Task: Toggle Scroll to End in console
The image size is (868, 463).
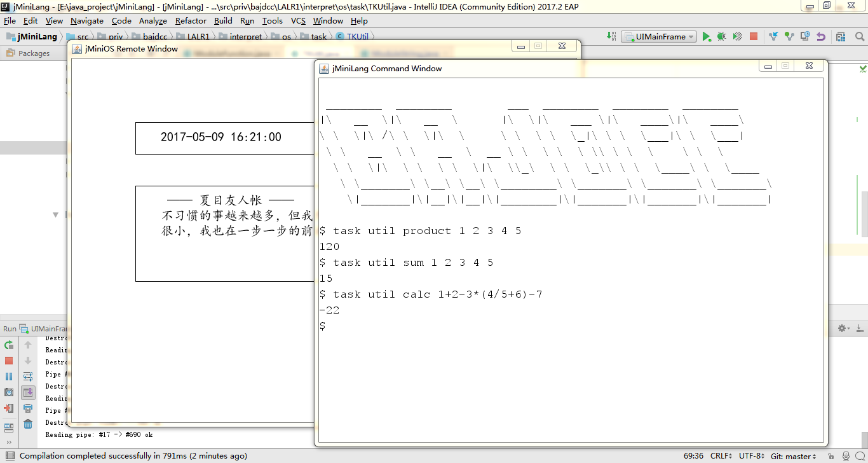Action: pyautogui.click(x=27, y=391)
